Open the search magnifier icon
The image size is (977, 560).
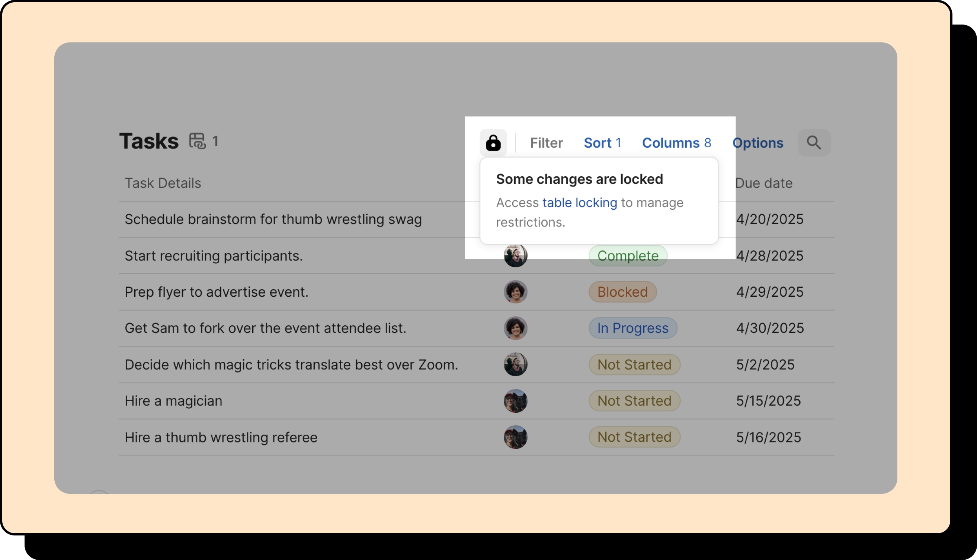[814, 143]
